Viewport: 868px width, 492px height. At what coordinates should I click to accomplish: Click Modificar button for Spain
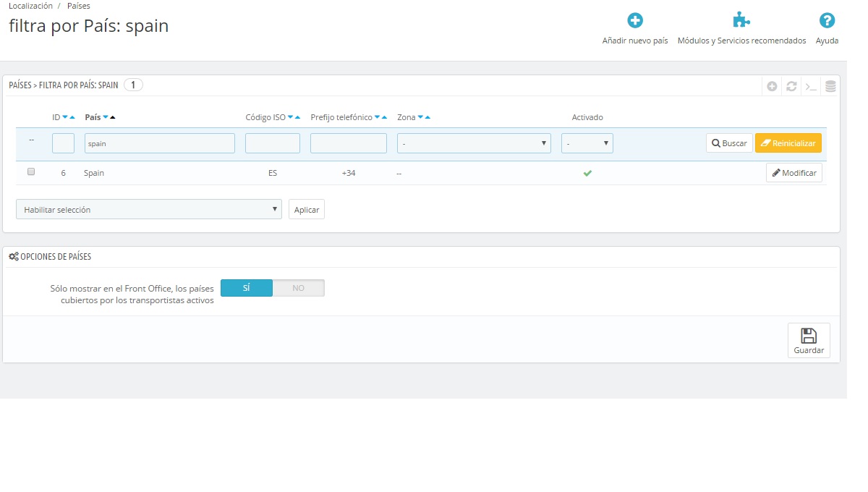[x=794, y=173]
